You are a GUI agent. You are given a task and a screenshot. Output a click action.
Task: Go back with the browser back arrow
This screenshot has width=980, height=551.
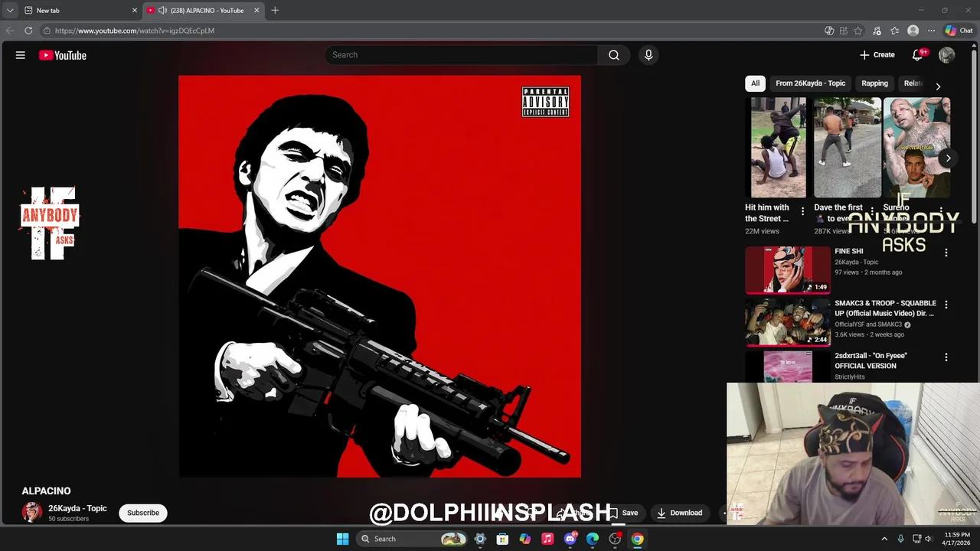[x=9, y=31]
